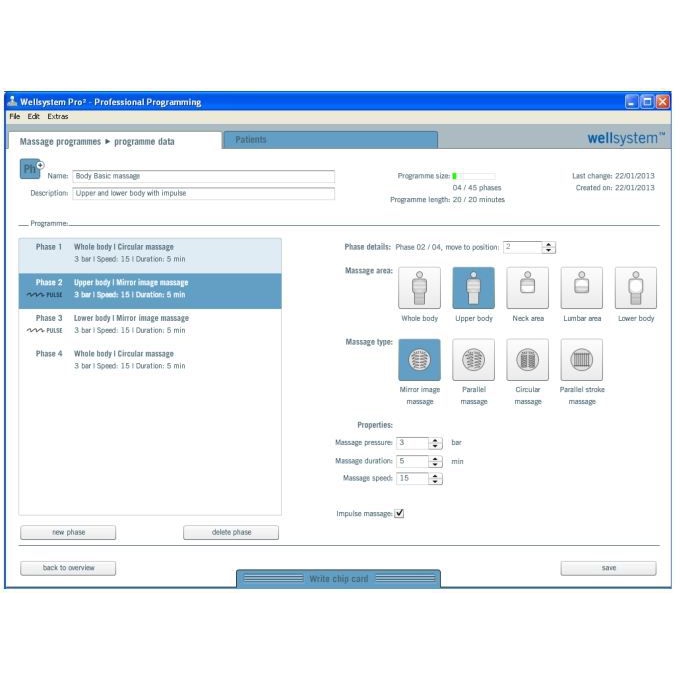Viewport: 680px width, 680px height.
Task: Click the Name field containing Body Basic massage
Action: click(203, 176)
